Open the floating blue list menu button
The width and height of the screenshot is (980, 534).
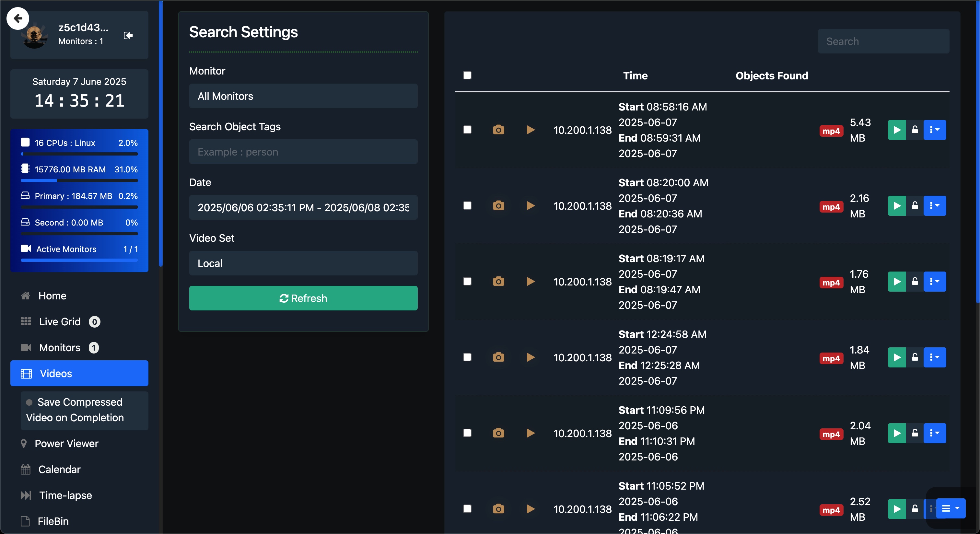coord(950,508)
